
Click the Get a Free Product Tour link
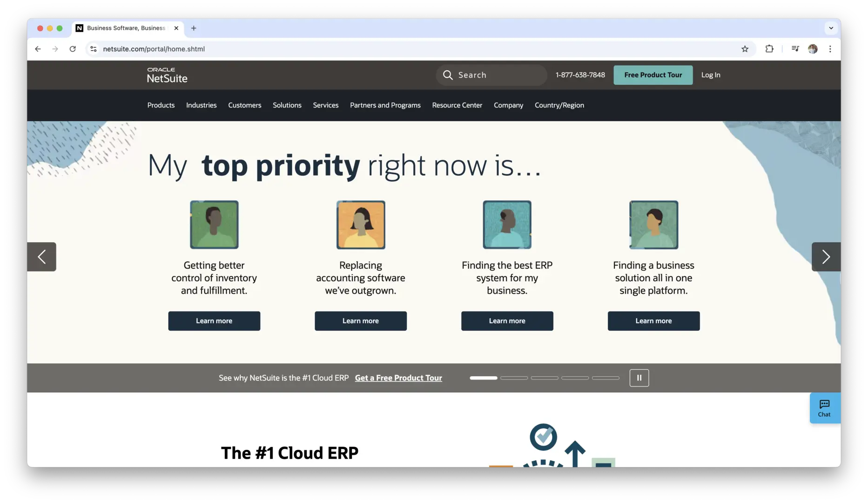pos(398,378)
